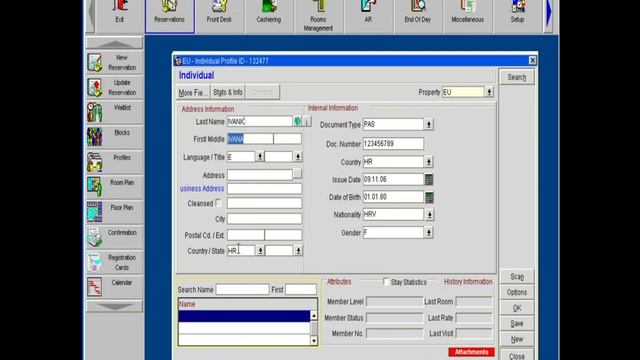Image resolution: width=640 pixels, height=360 pixels.
Task: Open the Stats & Info tab
Action: pos(228,92)
